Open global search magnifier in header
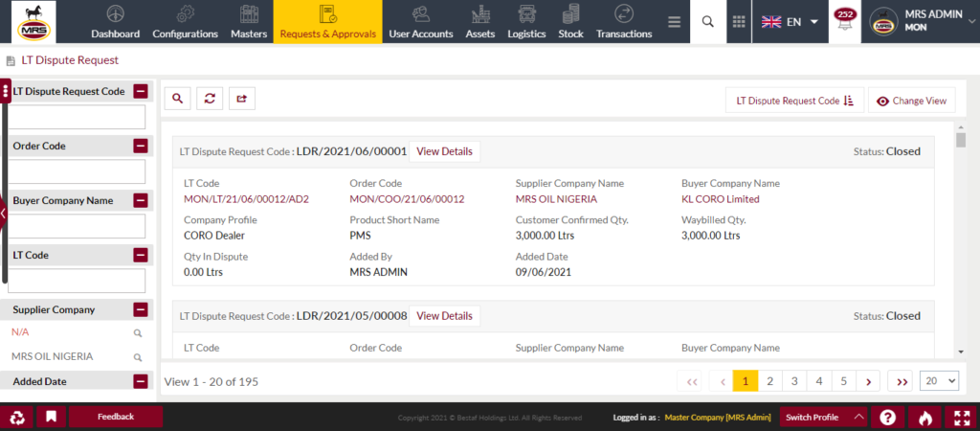Screen dimensions: 980x431 click(707, 22)
